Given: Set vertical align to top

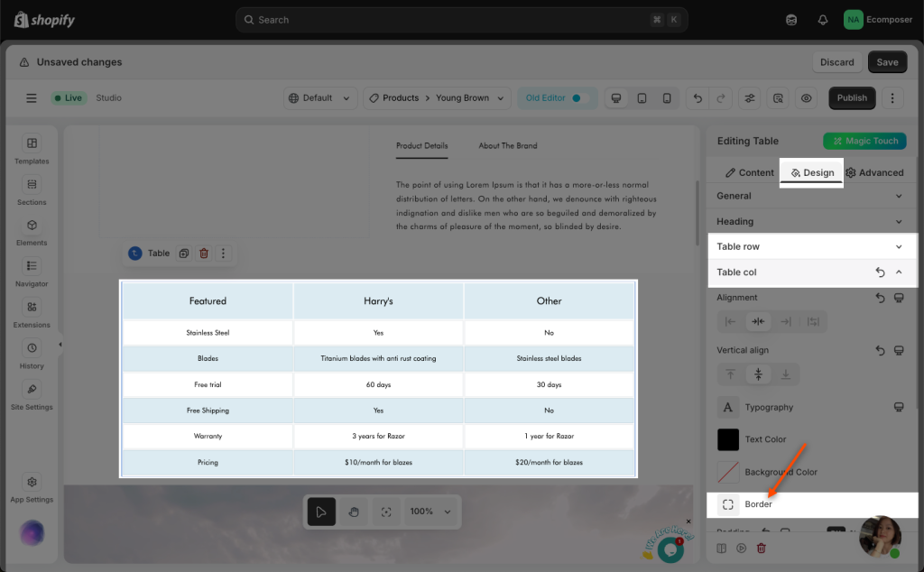Looking at the screenshot, I should pyautogui.click(x=731, y=374).
